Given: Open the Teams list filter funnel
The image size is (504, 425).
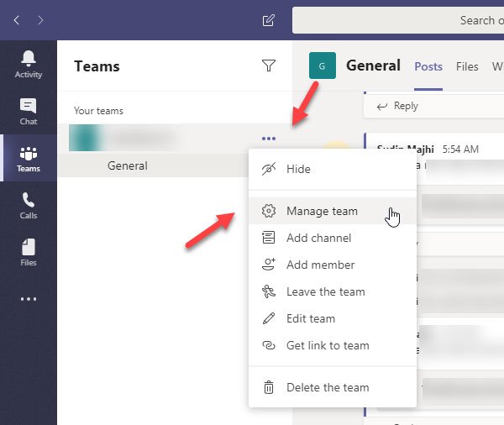Looking at the screenshot, I should pyautogui.click(x=269, y=66).
